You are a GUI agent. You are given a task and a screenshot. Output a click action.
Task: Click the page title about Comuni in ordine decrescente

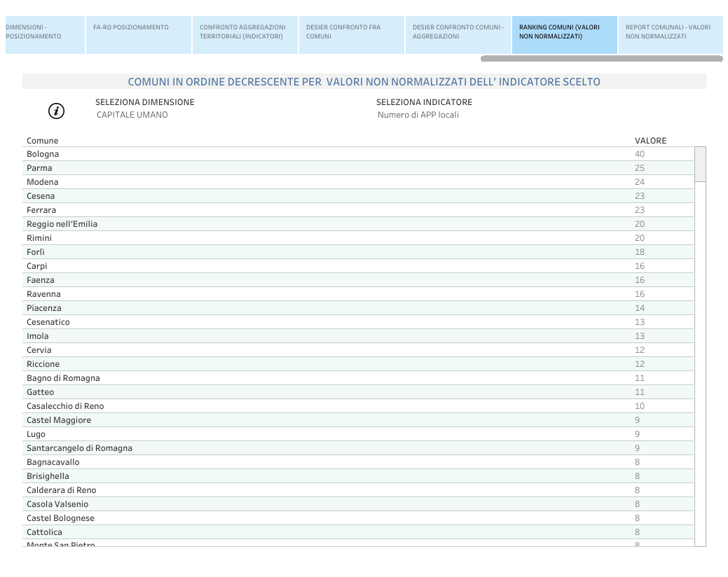[364, 82]
